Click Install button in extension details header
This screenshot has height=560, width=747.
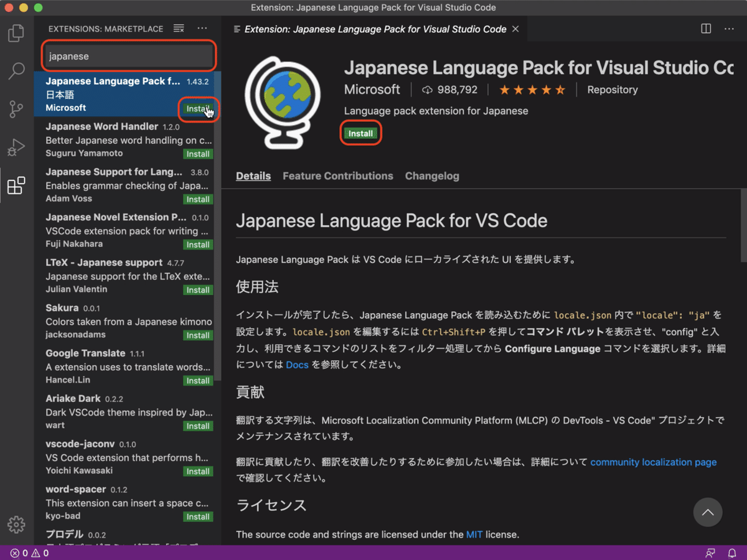[360, 133]
